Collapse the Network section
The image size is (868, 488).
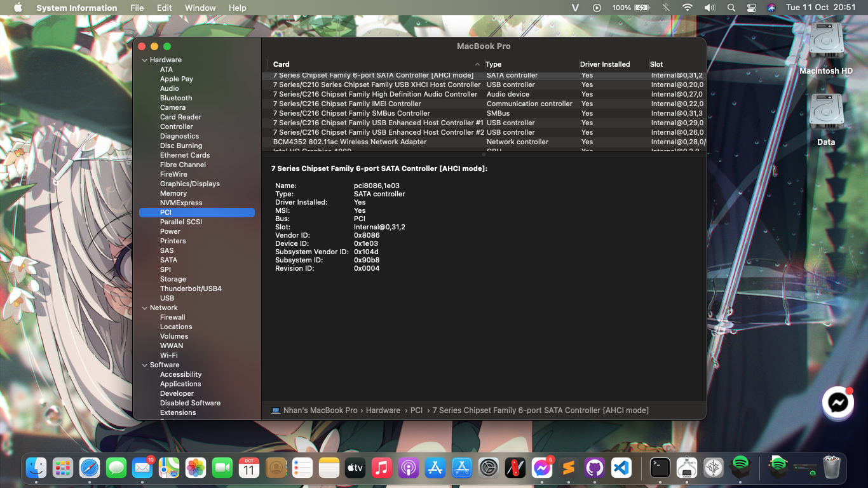pos(145,308)
